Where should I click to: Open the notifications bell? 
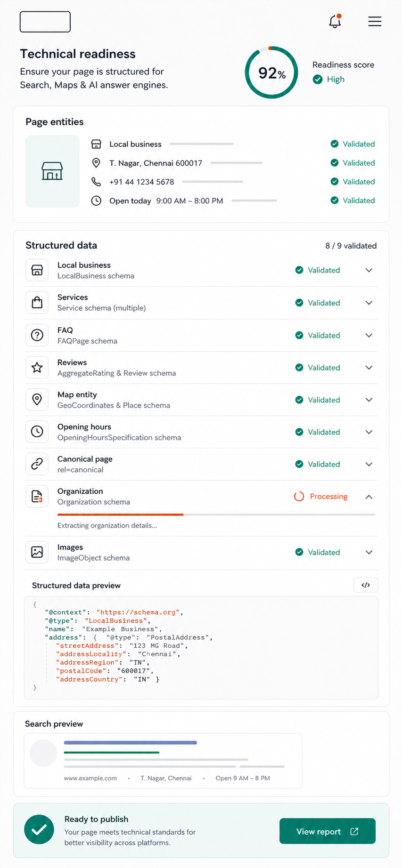pyautogui.click(x=335, y=21)
